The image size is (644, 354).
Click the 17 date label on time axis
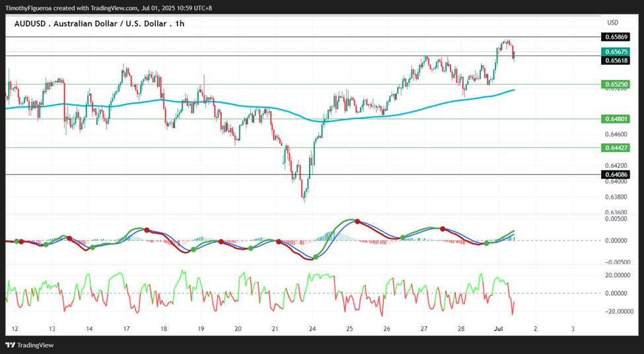[x=126, y=329]
